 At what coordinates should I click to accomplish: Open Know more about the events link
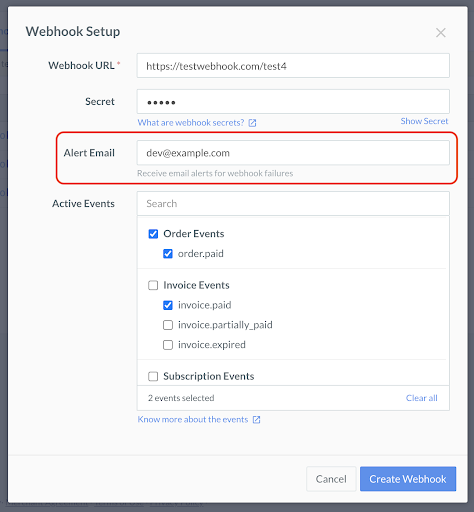pyautogui.click(x=193, y=419)
